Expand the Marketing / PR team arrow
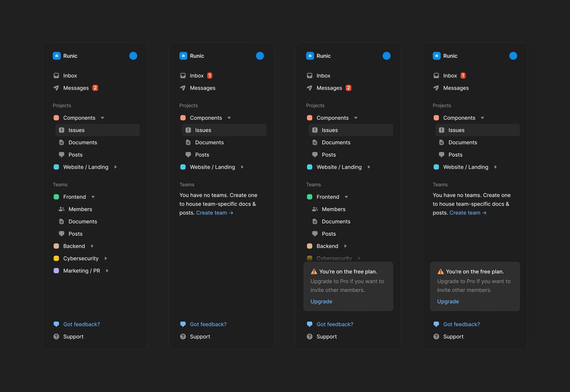This screenshot has width=570, height=392. tap(107, 271)
